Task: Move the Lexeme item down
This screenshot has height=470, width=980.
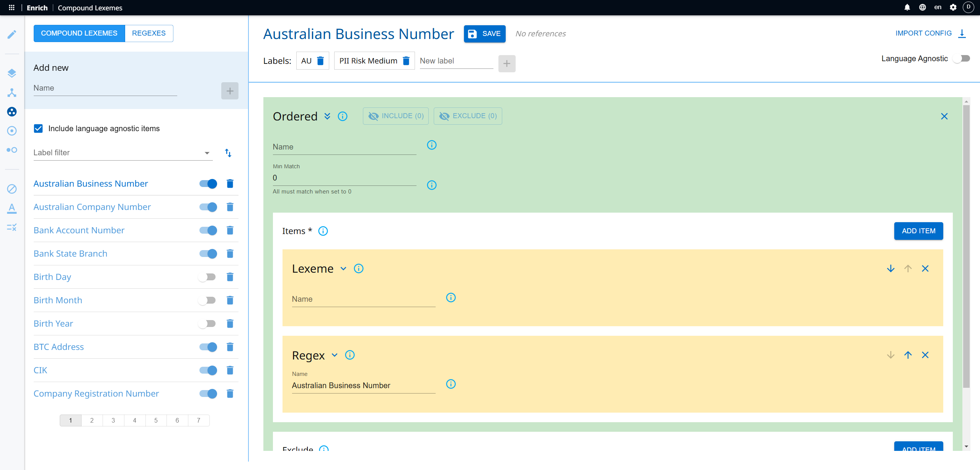Action: pos(891,268)
